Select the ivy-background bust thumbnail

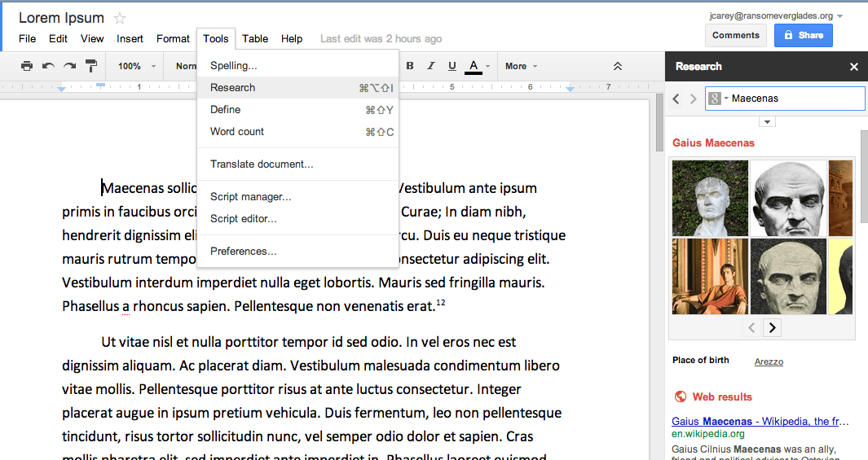click(710, 199)
